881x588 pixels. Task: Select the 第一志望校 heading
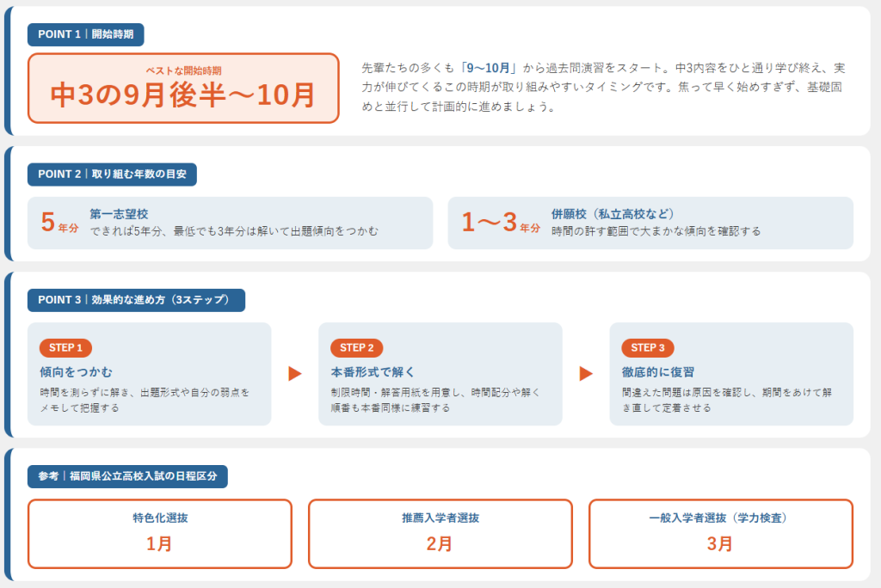pos(119,214)
